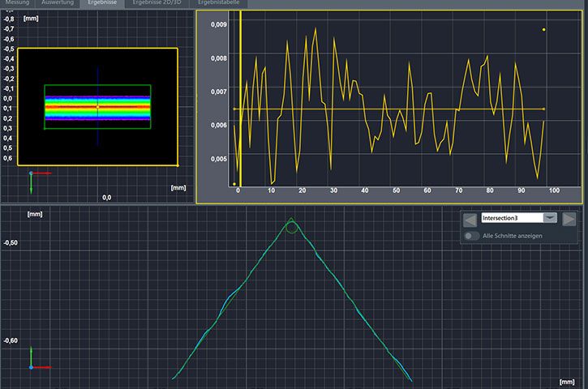This screenshot has width=588, height=389.
Task: Click the yellow dot at the chart's top right
Action: [543, 30]
